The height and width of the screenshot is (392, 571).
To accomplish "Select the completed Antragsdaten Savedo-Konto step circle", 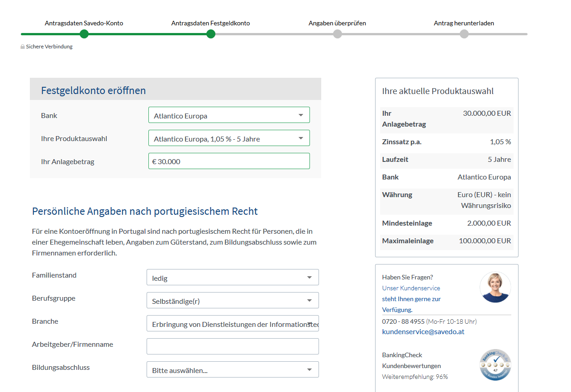I will (x=84, y=33).
